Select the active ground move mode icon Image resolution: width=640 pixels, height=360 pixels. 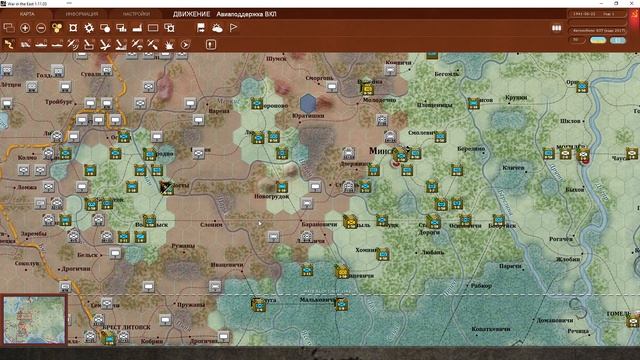point(9,44)
